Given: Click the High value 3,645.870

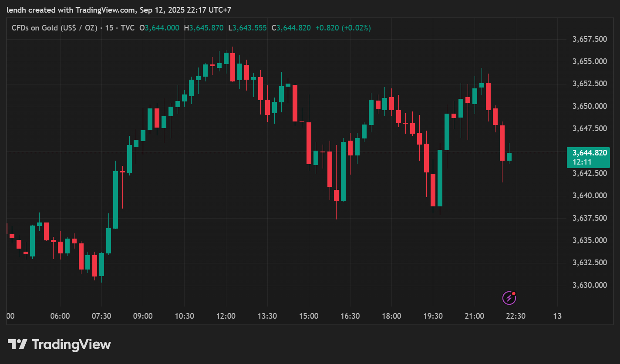Looking at the screenshot, I should coord(207,28).
